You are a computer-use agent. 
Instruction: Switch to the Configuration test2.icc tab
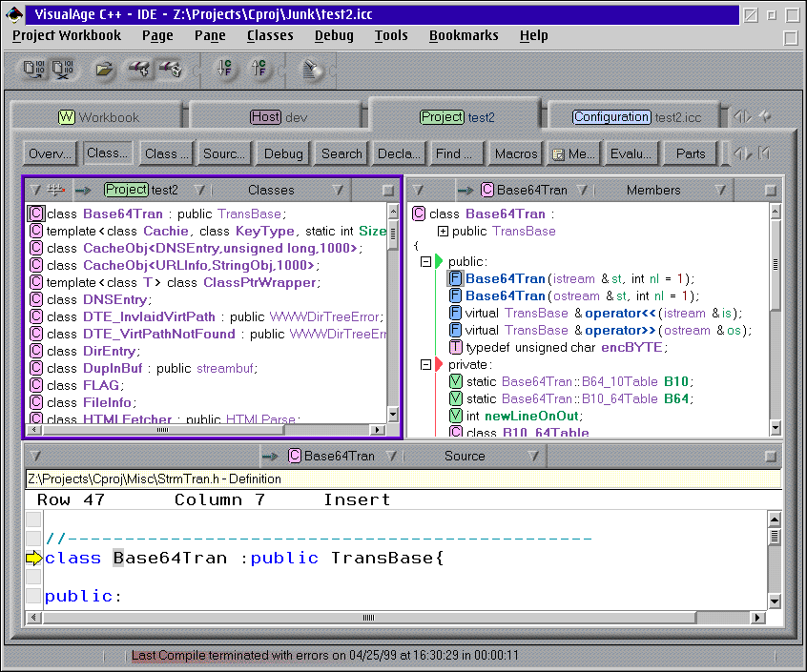636,116
